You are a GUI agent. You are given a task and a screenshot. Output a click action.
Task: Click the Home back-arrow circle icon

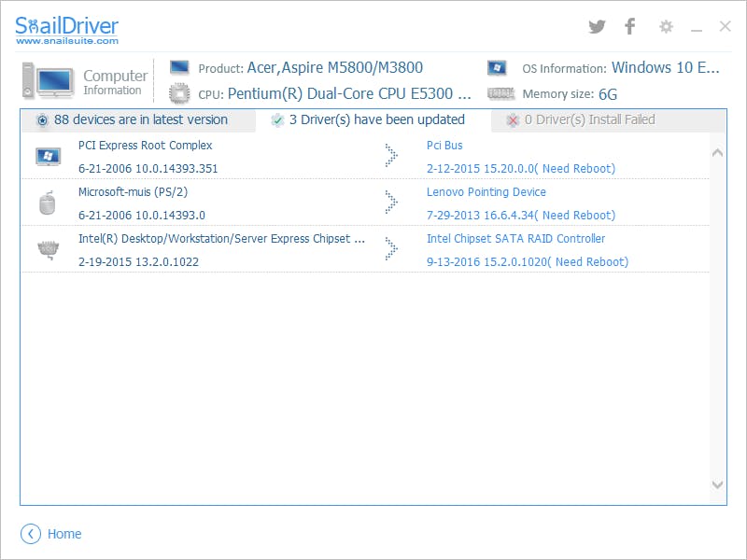coord(31,534)
